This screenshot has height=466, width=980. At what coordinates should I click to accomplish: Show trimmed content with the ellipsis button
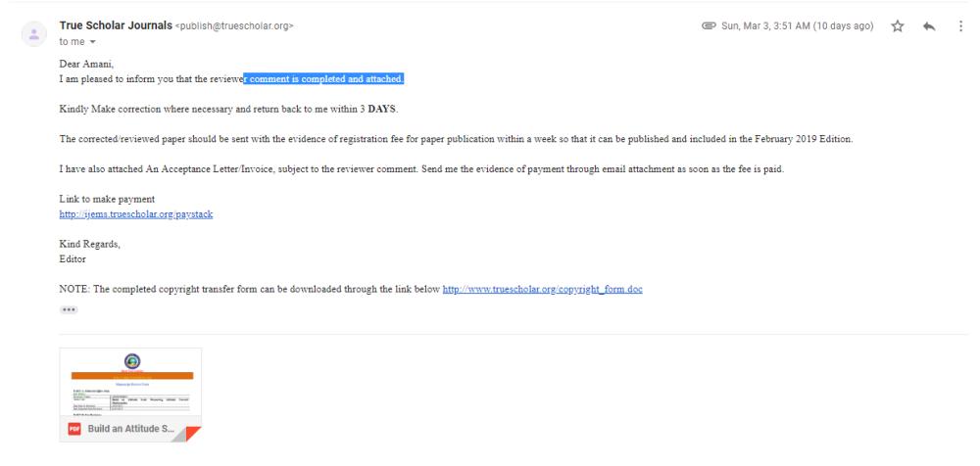click(69, 309)
